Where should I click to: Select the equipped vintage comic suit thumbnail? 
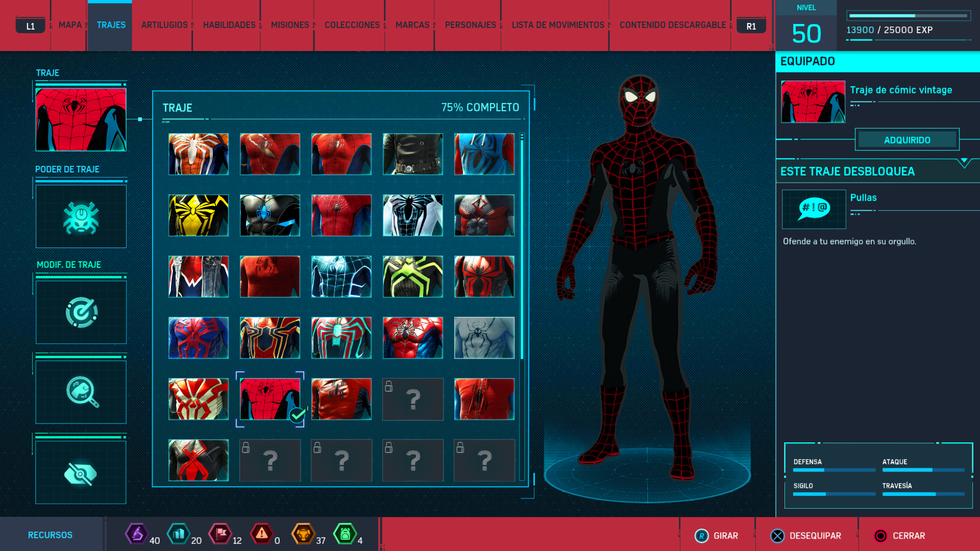click(270, 399)
